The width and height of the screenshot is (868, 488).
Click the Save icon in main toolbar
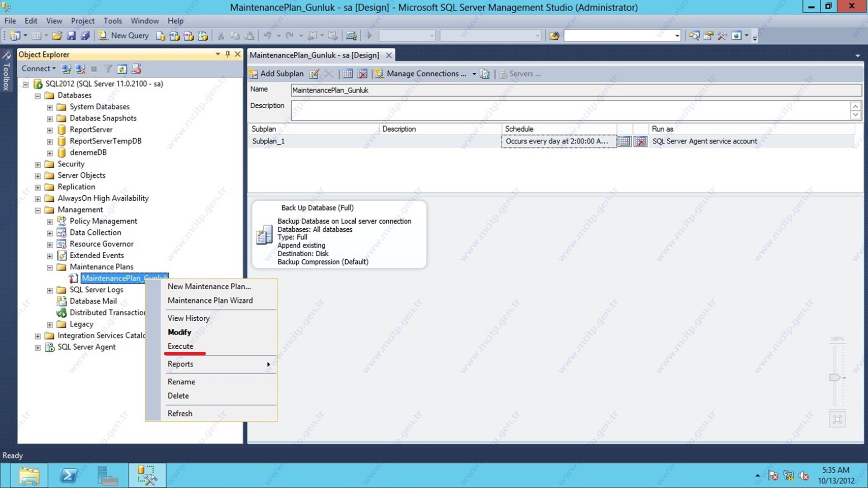pos(71,36)
